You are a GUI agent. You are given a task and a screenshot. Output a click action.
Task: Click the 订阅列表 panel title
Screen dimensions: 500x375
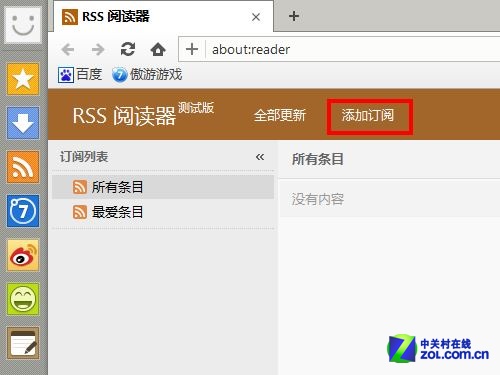84,157
